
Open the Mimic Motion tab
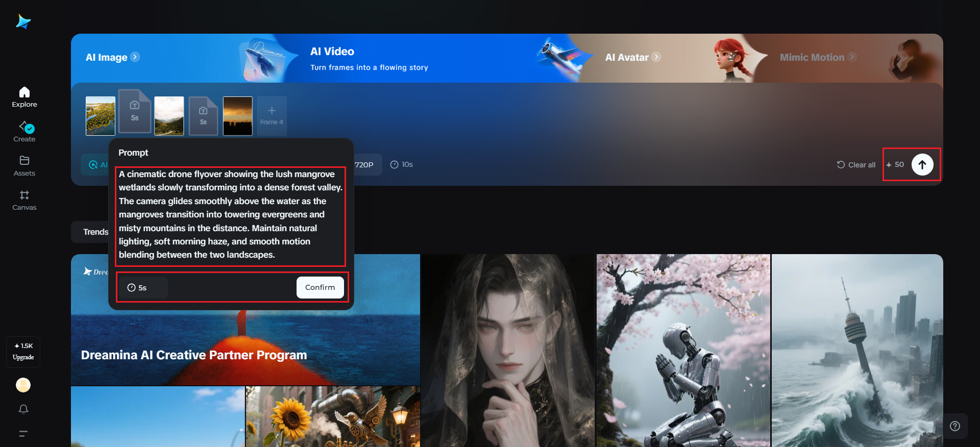pos(812,57)
